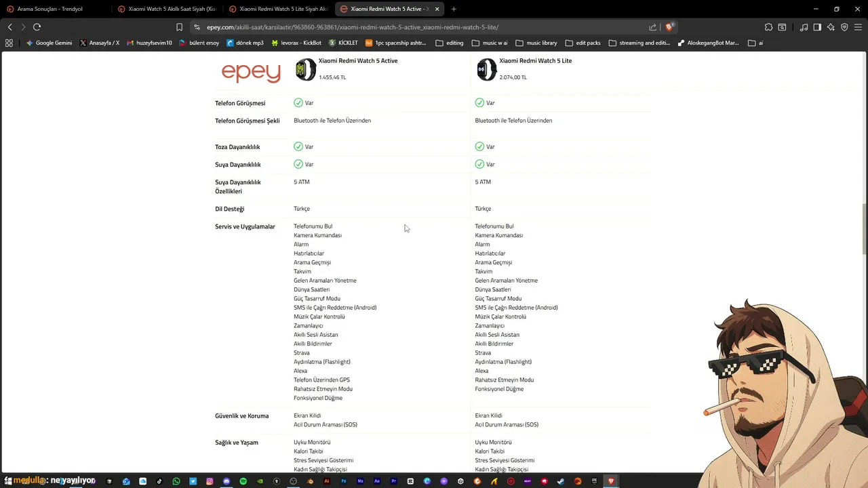
Task: Open Brave VPN shield icon
Action: pyautogui.click(x=844, y=27)
